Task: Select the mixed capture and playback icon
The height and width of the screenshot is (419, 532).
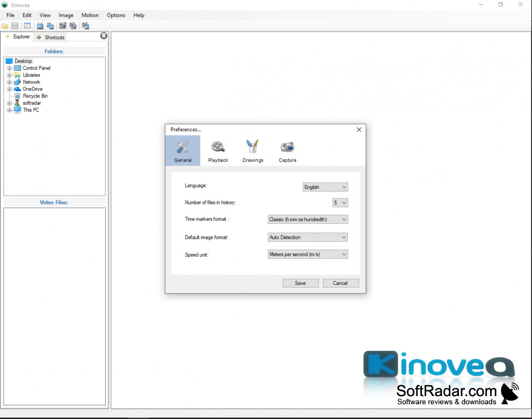Action: 86,26
